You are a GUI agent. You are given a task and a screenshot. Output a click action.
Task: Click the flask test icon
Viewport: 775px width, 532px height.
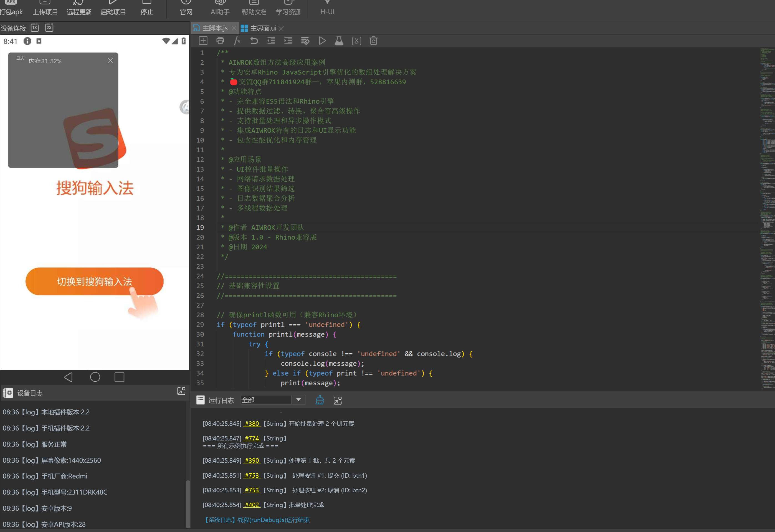click(x=339, y=41)
